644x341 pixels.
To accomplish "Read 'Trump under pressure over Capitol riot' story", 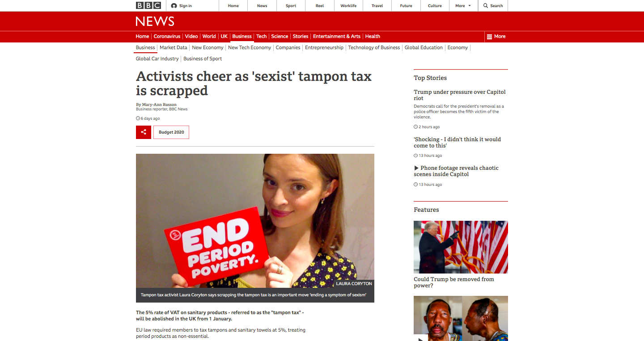I will click(x=460, y=95).
